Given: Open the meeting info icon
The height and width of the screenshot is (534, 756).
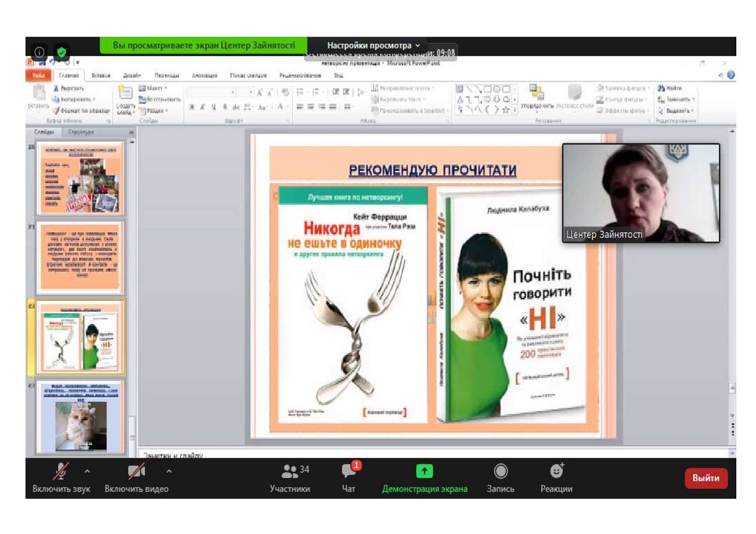Looking at the screenshot, I should click(x=39, y=52).
